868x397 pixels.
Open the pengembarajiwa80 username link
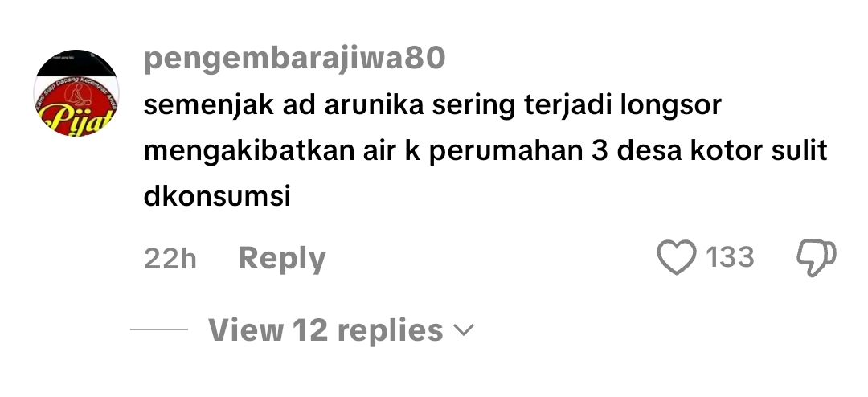tap(294, 58)
